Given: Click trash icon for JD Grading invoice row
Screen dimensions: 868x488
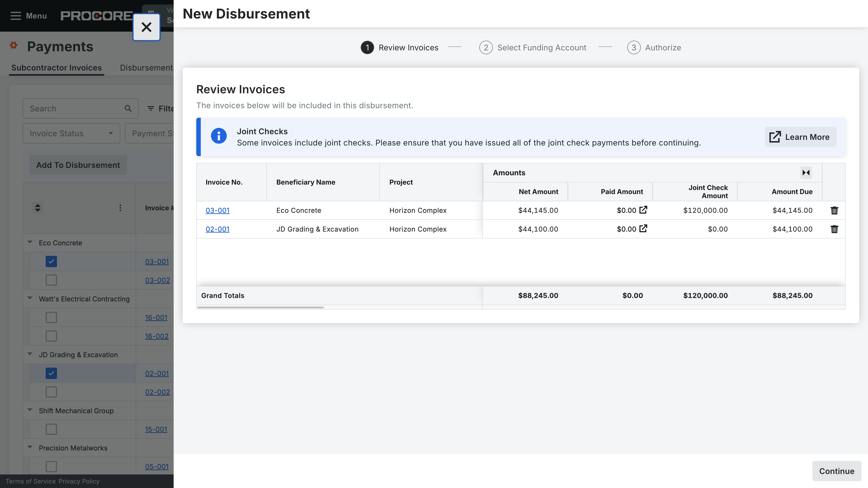Looking at the screenshot, I should pos(834,229).
